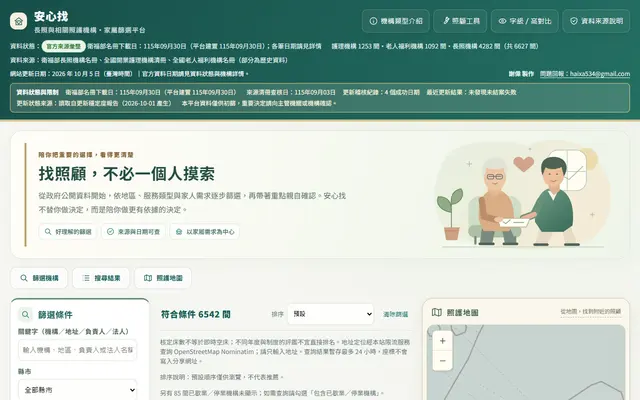Click the 從地圖，找到附近的照顧 link
Image resolution: width=640 pixels, height=400 pixels.
click(591, 311)
